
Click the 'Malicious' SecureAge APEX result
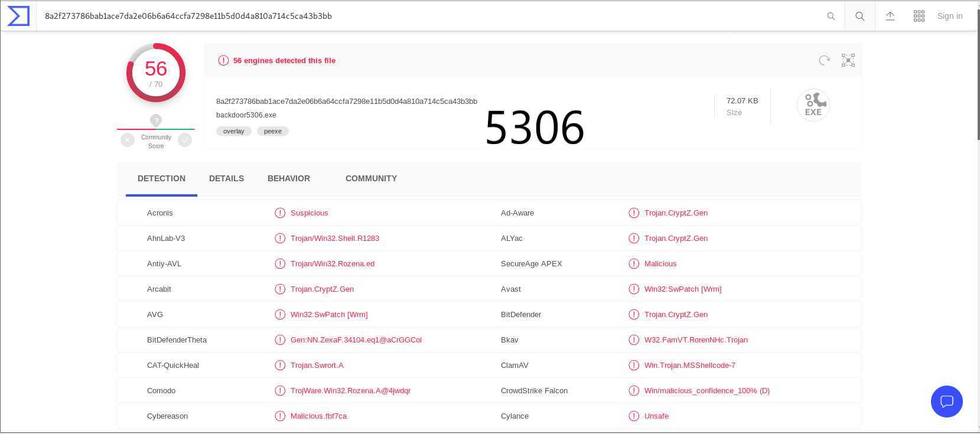660,264
